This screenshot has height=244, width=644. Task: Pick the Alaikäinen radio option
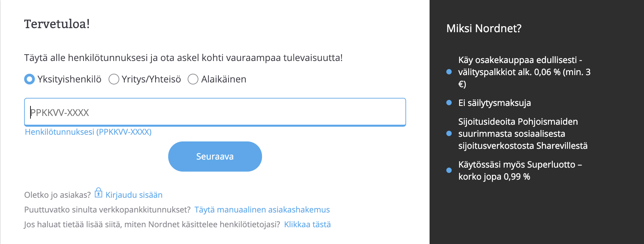[193, 79]
